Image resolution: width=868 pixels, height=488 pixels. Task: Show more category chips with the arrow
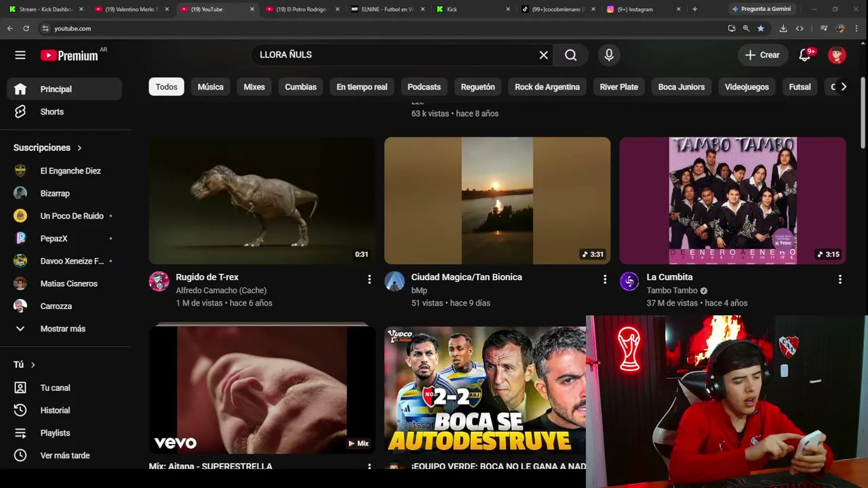point(844,87)
